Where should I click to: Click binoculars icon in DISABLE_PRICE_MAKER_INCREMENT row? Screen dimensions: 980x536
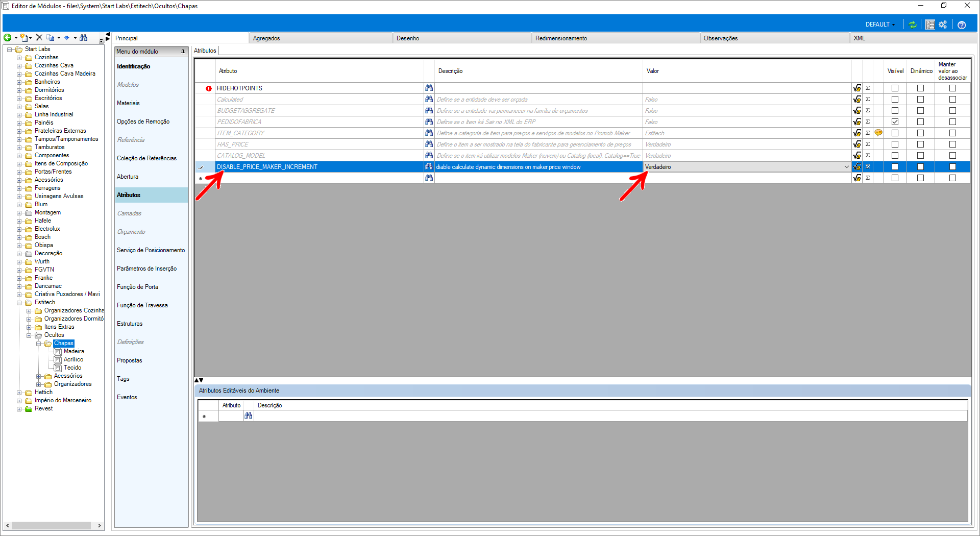click(429, 167)
